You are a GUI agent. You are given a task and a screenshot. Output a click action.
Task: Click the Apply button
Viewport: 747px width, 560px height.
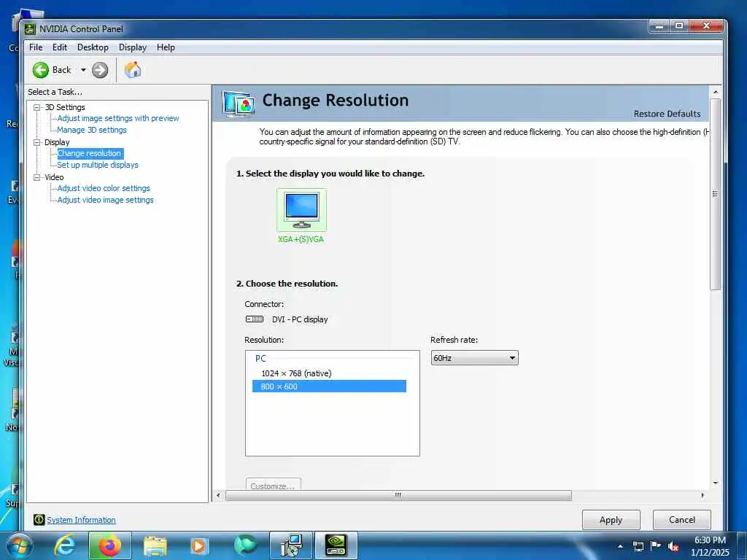(x=611, y=520)
